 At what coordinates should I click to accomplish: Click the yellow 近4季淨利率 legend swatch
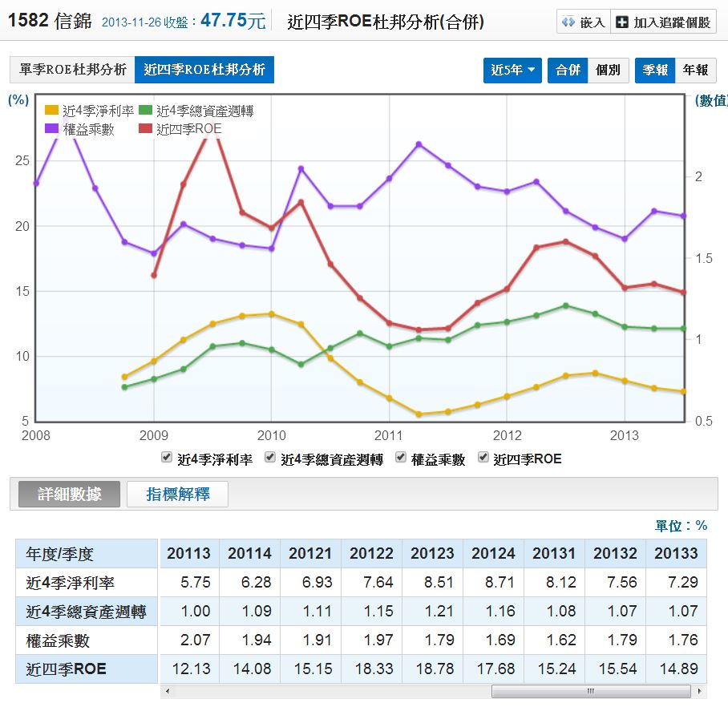pyautogui.click(x=52, y=111)
